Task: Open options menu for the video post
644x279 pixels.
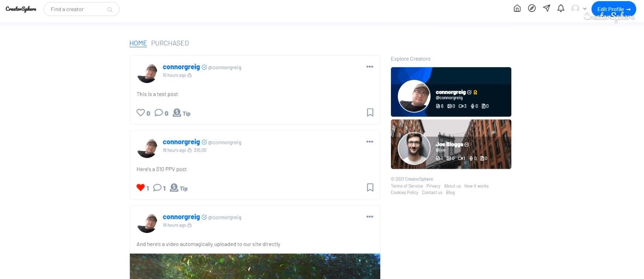Action: [370, 217]
